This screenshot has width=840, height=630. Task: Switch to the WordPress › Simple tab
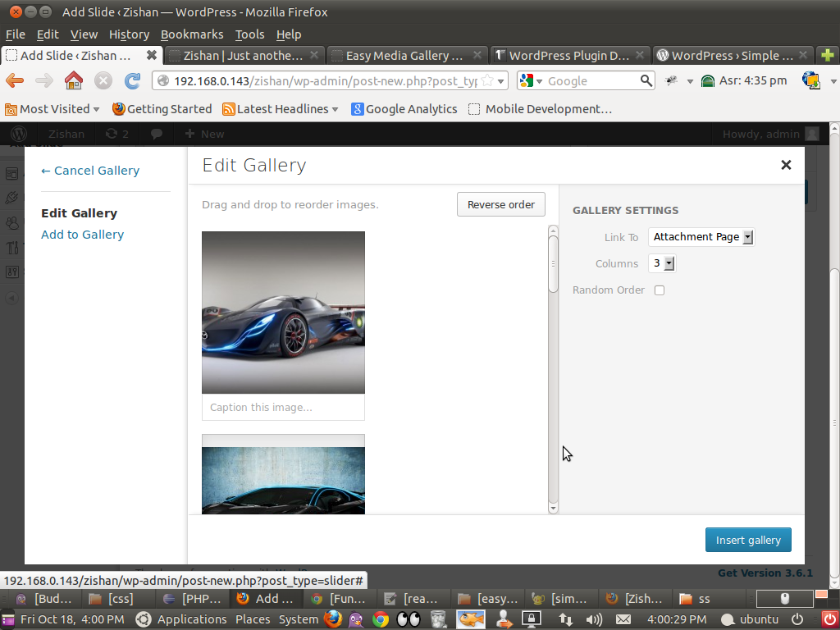coord(733,55)
